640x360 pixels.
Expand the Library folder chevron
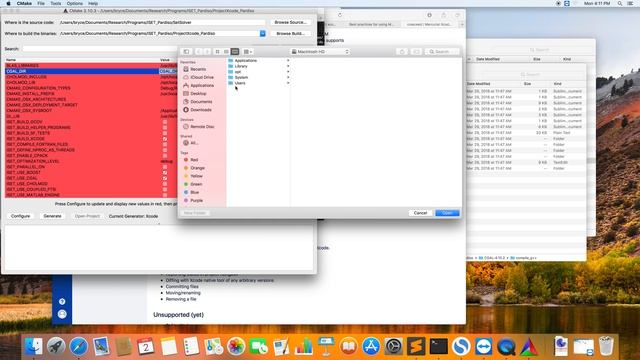(x=288, y=66)
